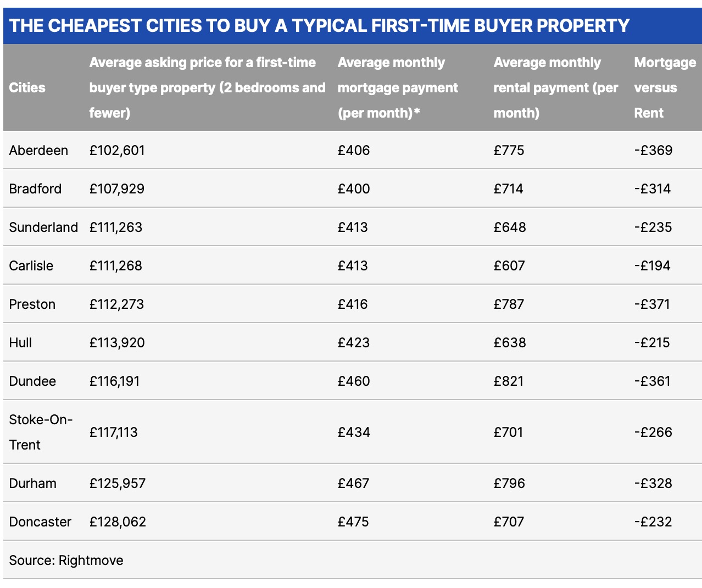Click Hull's £423 monthly mortgage payment
Viewport: 702px width, 588px height.
pos(354,343)
